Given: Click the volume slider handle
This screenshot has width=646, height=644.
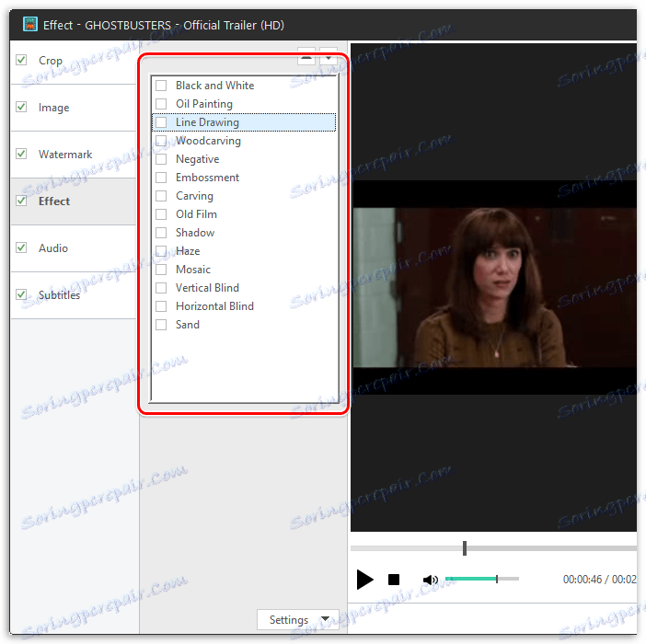Looking at the screenshot, I should tap(497, 579).
